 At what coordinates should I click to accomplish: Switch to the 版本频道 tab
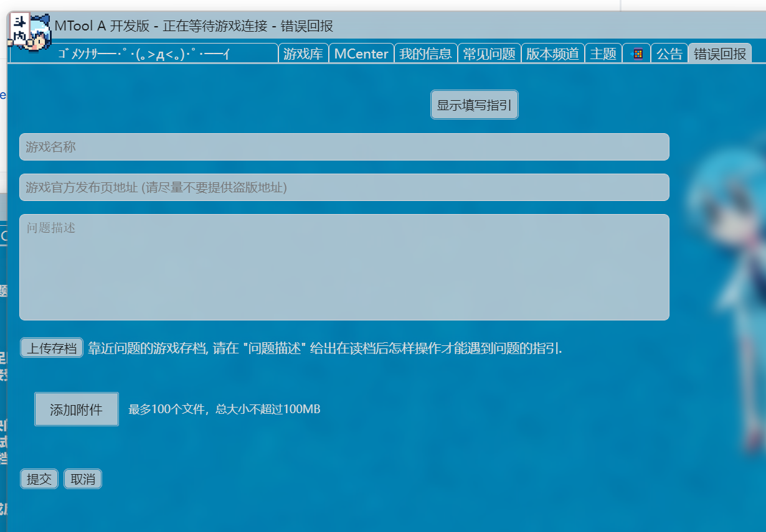pos(553,54)
